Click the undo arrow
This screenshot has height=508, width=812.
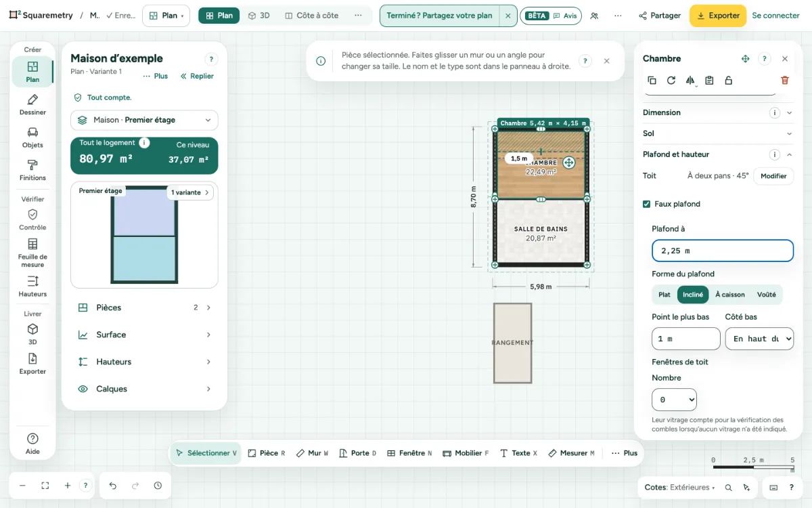tap(113, 486)
